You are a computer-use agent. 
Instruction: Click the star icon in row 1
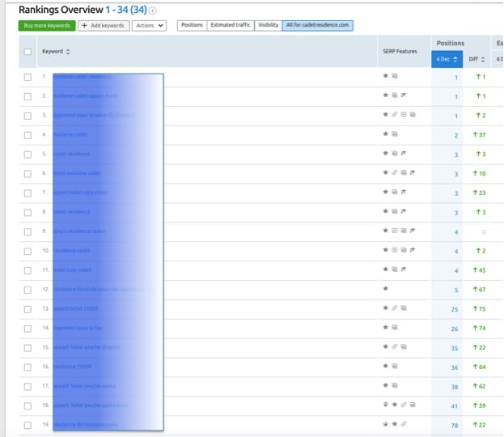pos(385,76)
